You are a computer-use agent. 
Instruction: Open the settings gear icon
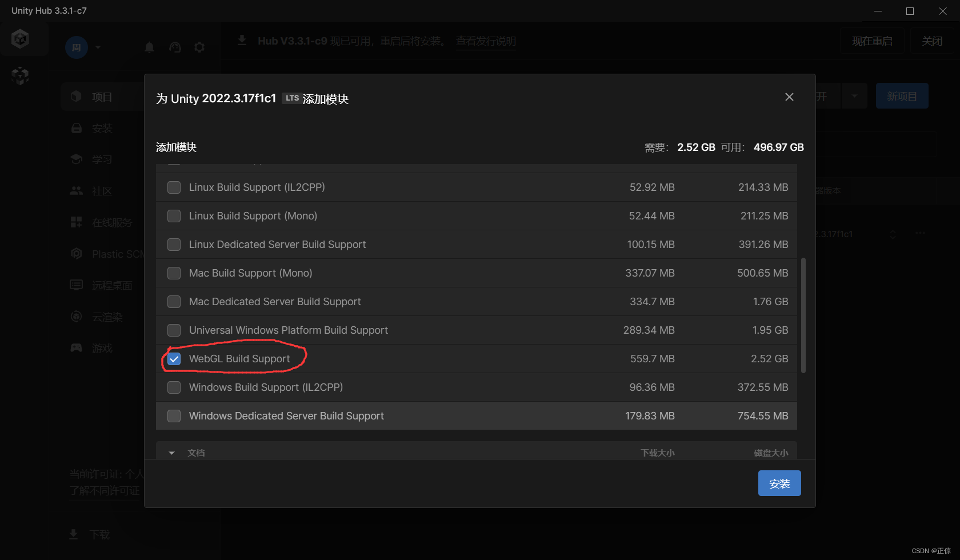[x=199, y=47]
